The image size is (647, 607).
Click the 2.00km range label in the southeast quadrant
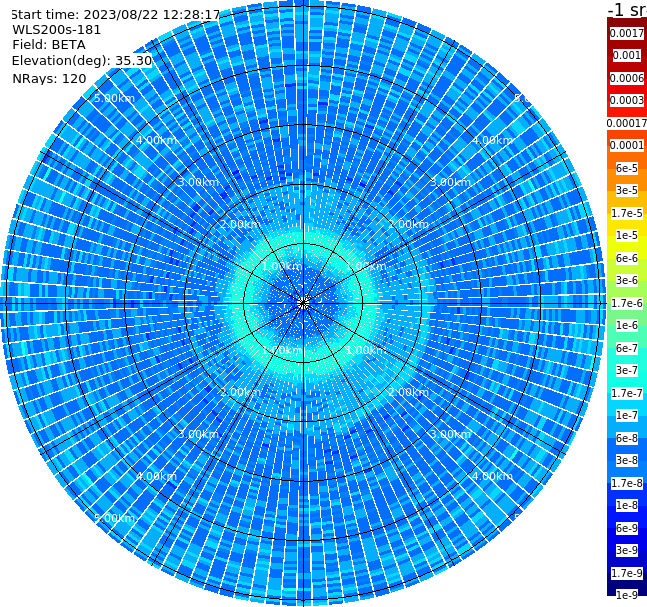pyautogui.click(x=408, y=392)
